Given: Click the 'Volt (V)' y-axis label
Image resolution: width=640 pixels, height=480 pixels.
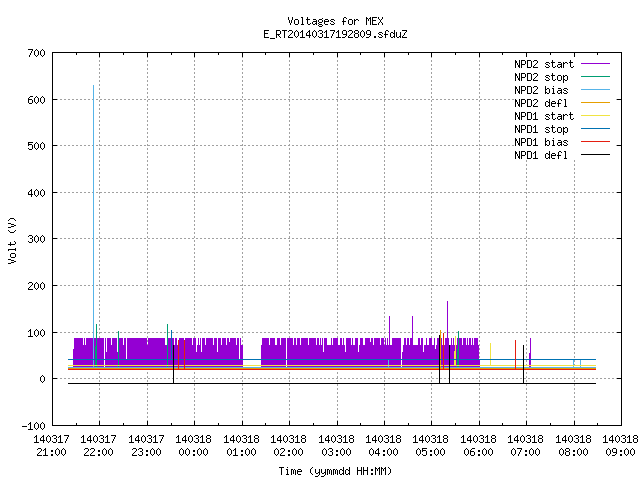Looking at the screenshot, I should click(x=13, y=240).
